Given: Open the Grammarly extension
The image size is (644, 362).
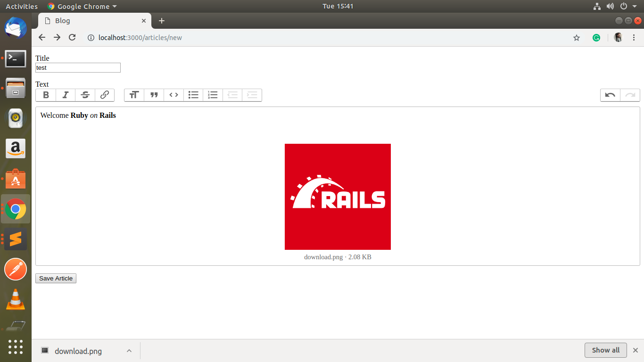Looking at the screenshot, I should click(596, 38).
